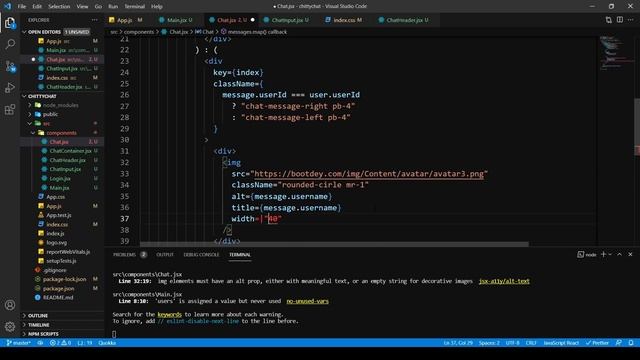Open Explorer more actions ellipsis
Viewport: 640px width, 360px height.
click(x=95, y=20)
